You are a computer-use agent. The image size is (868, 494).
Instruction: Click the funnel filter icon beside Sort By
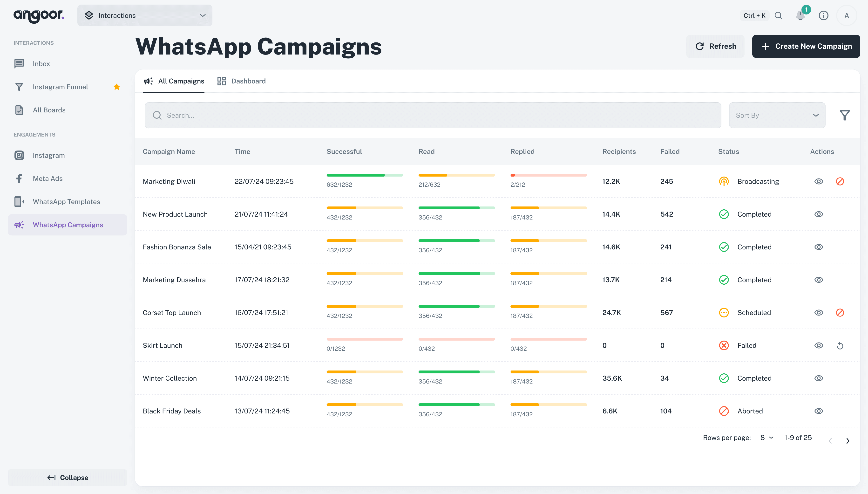[x=845, y=115]
